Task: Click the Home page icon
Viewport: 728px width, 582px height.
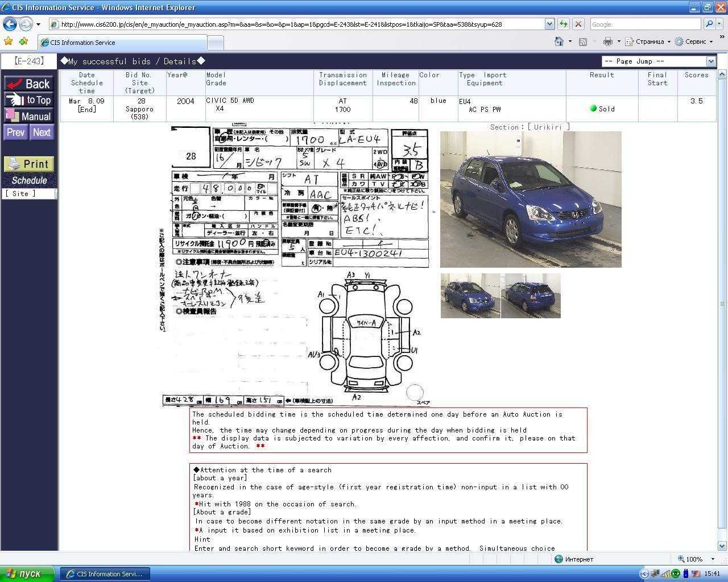Action: [x=559, y=41]
